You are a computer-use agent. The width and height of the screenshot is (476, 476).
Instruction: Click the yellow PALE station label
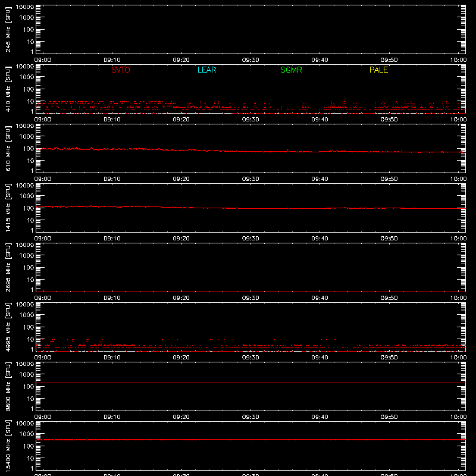[378, 70]
